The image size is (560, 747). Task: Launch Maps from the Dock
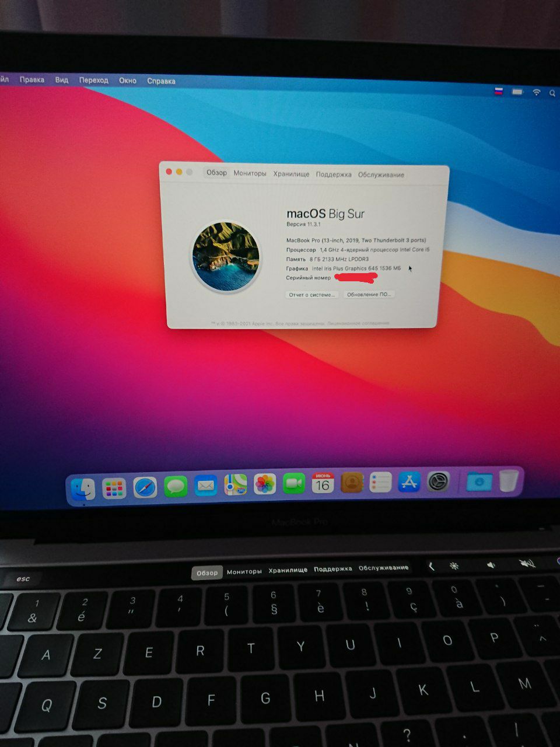pos(235,484)
